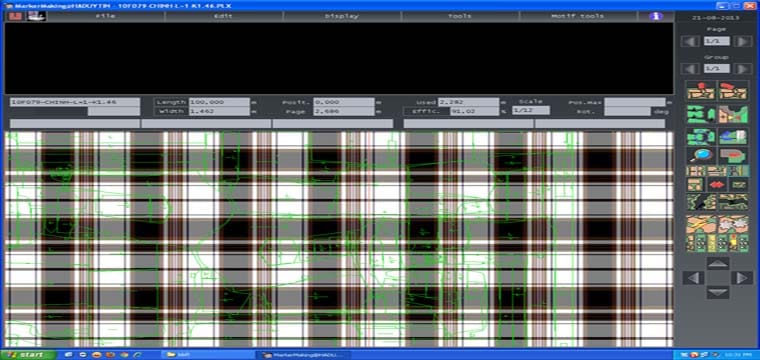Click the small icon left of the red double arrow
Screen dimensions: 760x360
point(696,185)
